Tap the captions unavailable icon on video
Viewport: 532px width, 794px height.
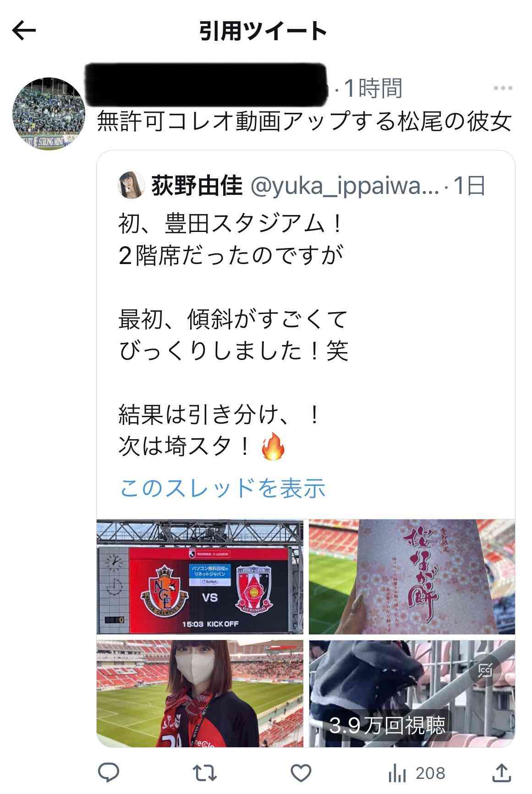click(x=486, y=670)
